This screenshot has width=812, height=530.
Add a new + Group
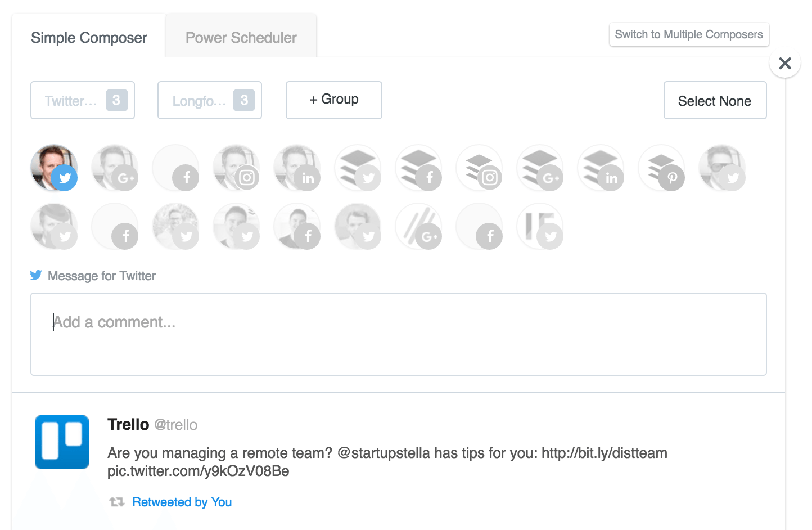pos(334,100)
